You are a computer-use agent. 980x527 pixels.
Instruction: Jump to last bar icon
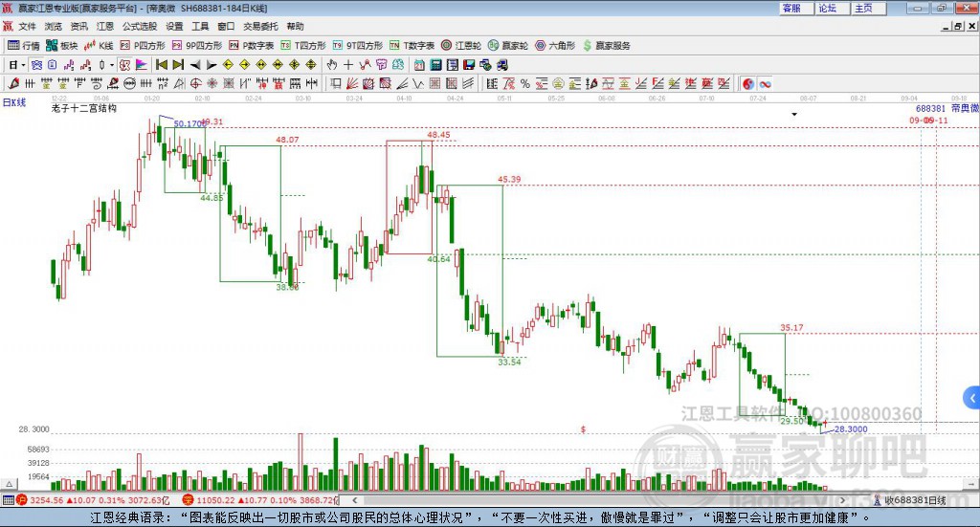pyautogui.click(x=178, y=65)
